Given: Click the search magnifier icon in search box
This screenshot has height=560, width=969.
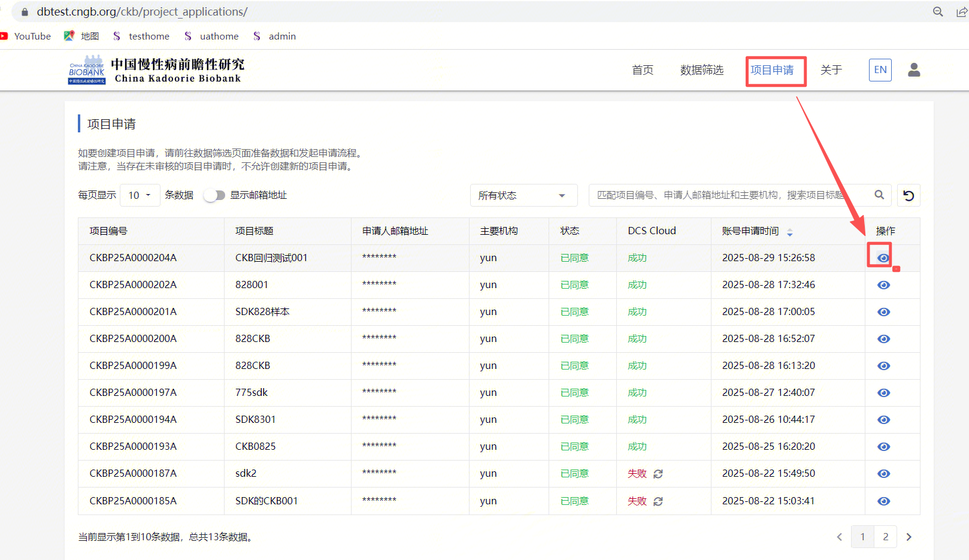Looking at the screenshot, I should (879, 195).
